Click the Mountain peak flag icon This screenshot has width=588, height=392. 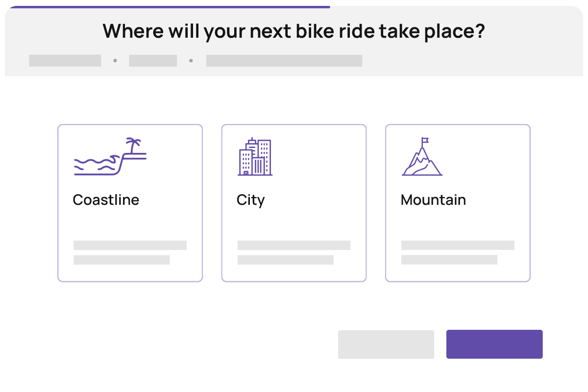pos(422,157)
